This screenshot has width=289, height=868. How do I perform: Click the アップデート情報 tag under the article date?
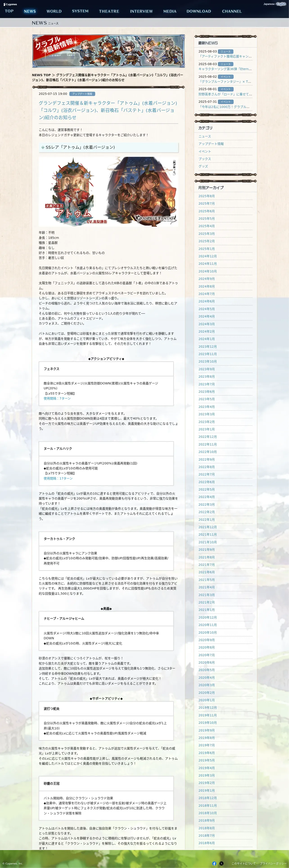(82, 94)
